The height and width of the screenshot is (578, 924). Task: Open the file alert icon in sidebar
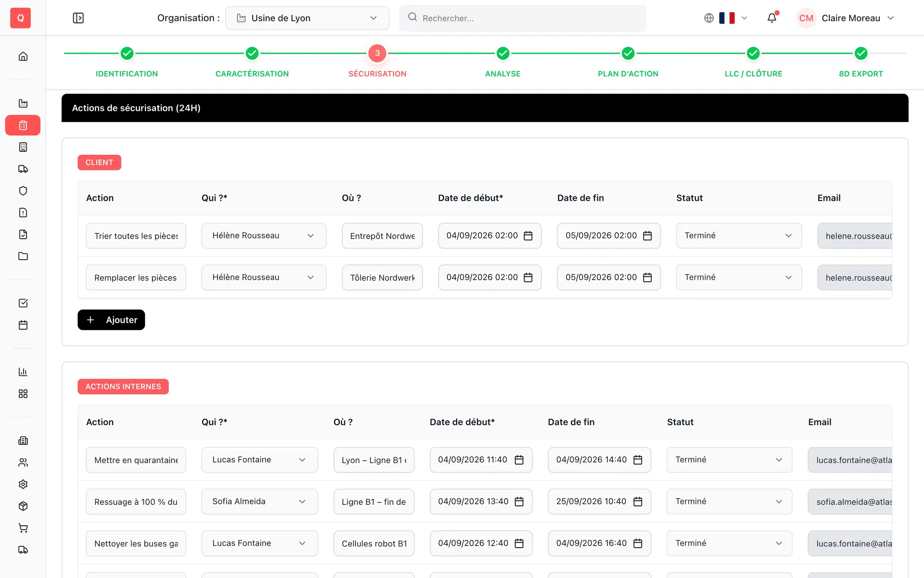[23, 213]
